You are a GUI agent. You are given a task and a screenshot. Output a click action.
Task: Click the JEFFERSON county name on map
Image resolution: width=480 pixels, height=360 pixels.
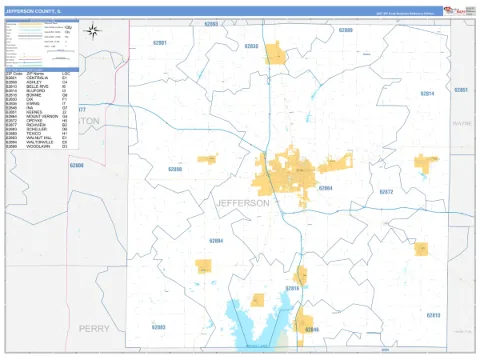tap(243, 203)
